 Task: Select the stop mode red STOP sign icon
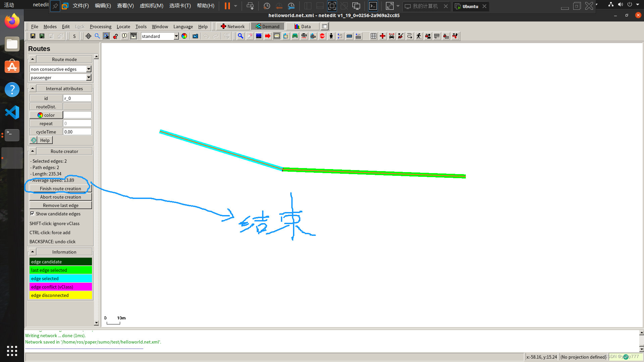point(322,36)
